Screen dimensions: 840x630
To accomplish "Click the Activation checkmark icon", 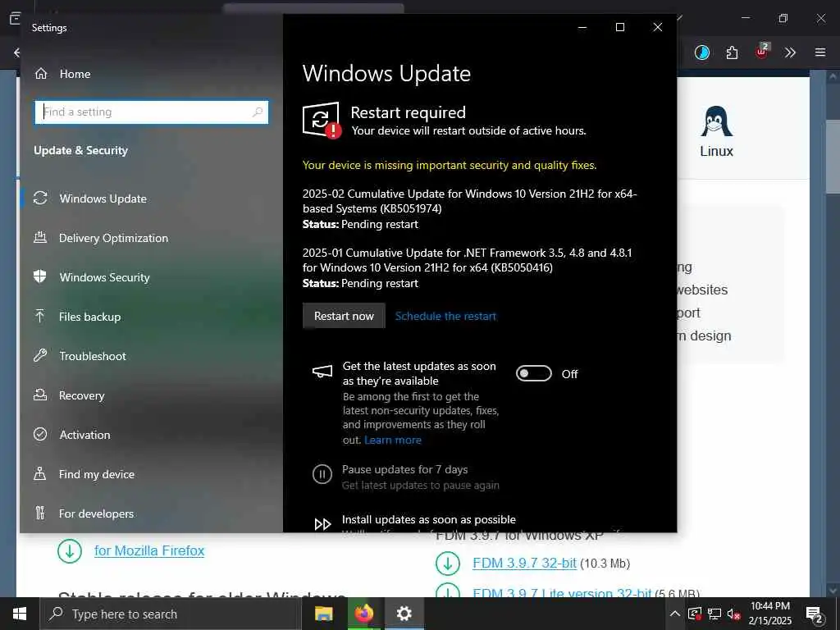I will pyautogui.click(x=40, y=435).
